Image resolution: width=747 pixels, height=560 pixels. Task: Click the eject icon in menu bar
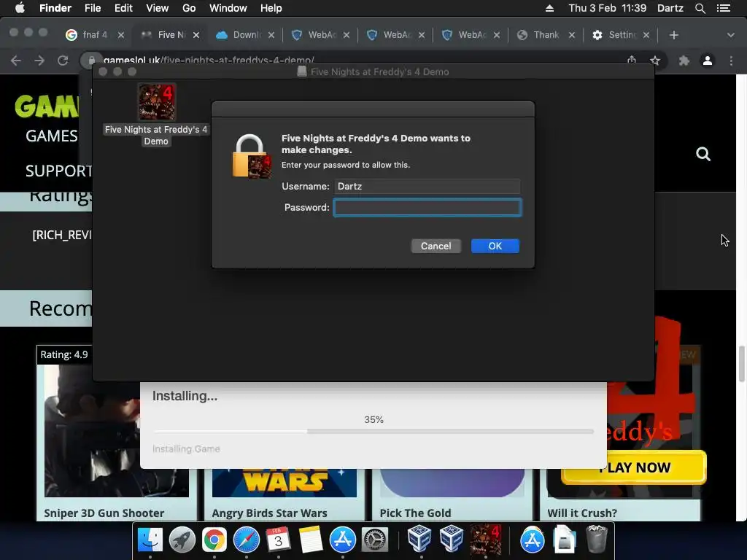(549, 8)
